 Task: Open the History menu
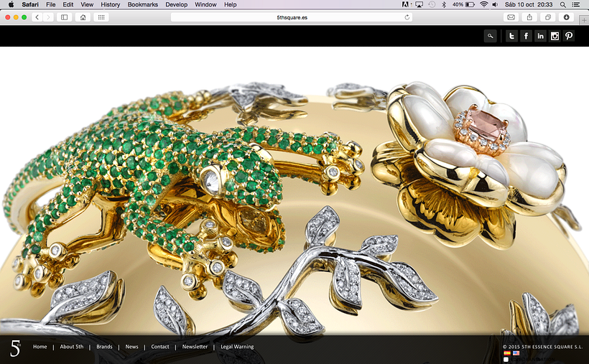[111, 4]
